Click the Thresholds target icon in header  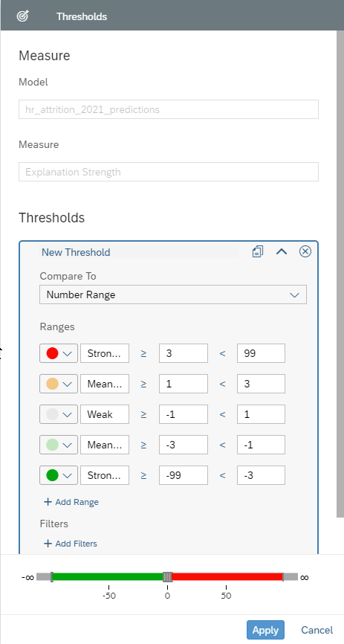point(23,16)
